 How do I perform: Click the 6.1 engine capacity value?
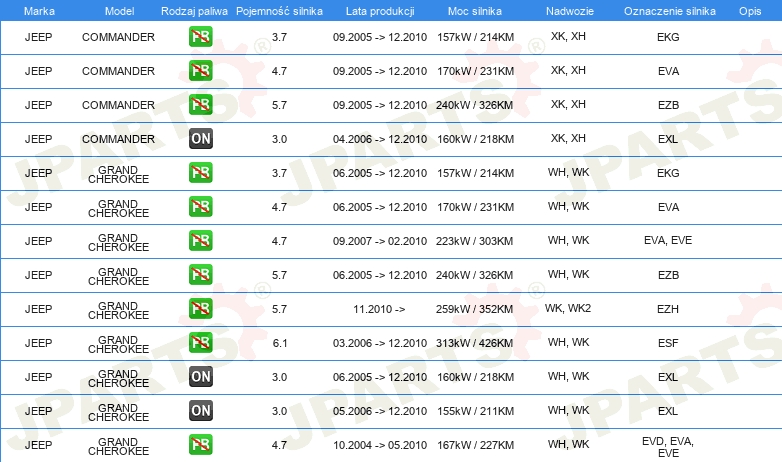coord(280,343)
